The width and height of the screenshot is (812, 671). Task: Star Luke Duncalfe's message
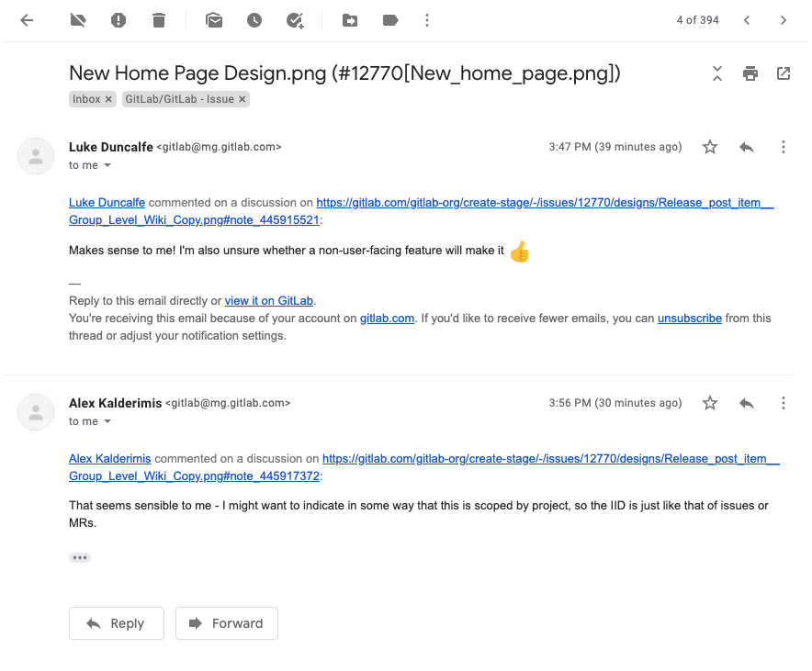(709, 147)
